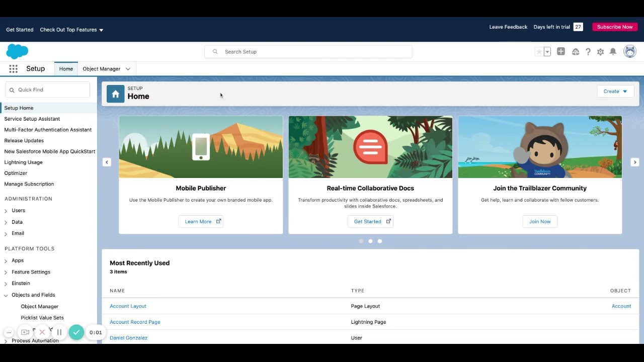Go to previous carousel slide
This screenshot has width=644, height=362.
click(x=107, y=162)
